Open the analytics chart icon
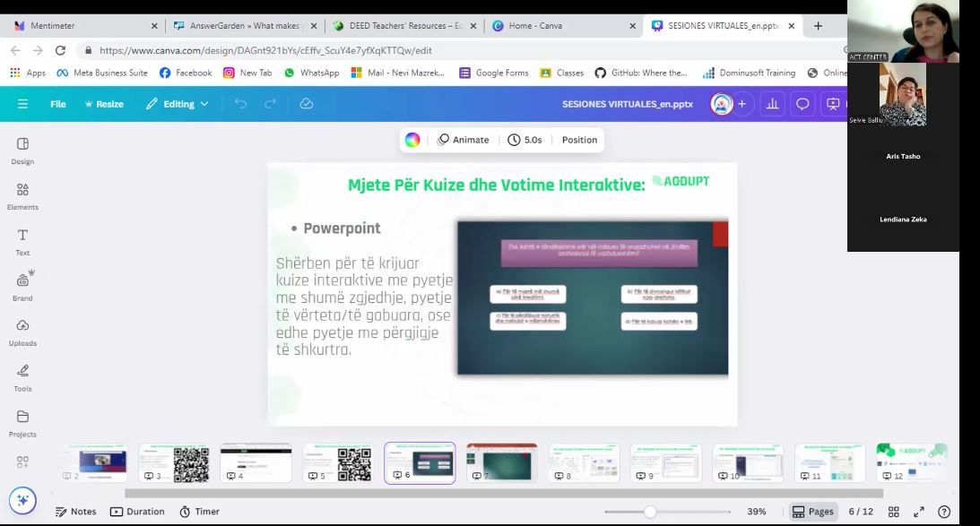Image resolution: width=980 pixels, height=526 pixels. pyautogui.click(x=772, y=104)
